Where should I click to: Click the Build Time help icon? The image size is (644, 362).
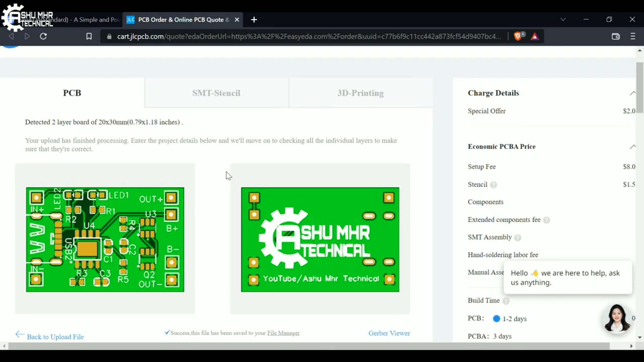click(506, 301)
